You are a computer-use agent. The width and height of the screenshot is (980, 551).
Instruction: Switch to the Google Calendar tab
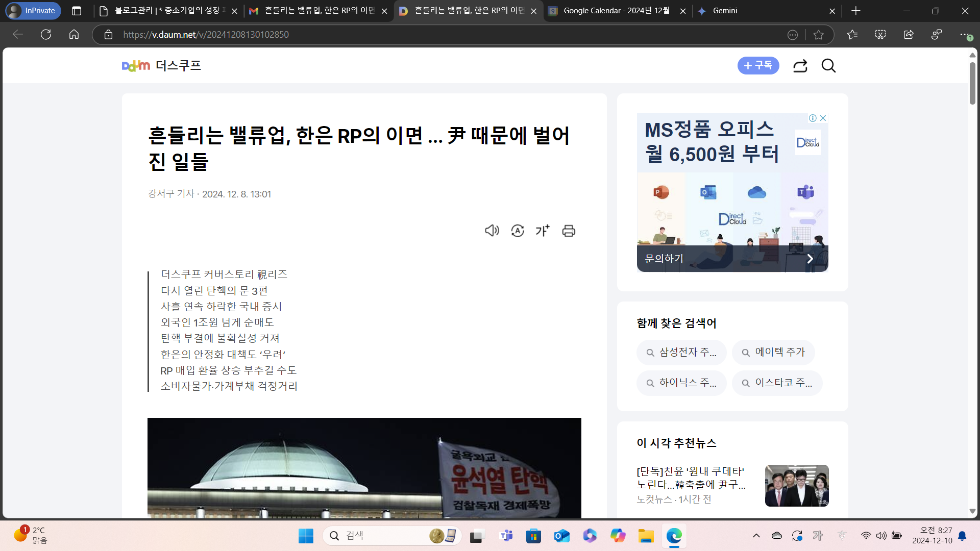[616, 11]
